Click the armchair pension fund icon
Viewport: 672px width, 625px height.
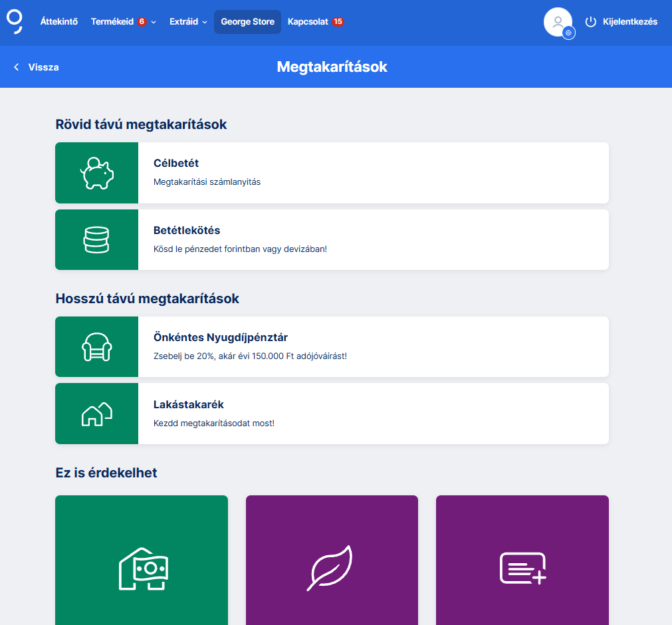click(x=97, y=347)
